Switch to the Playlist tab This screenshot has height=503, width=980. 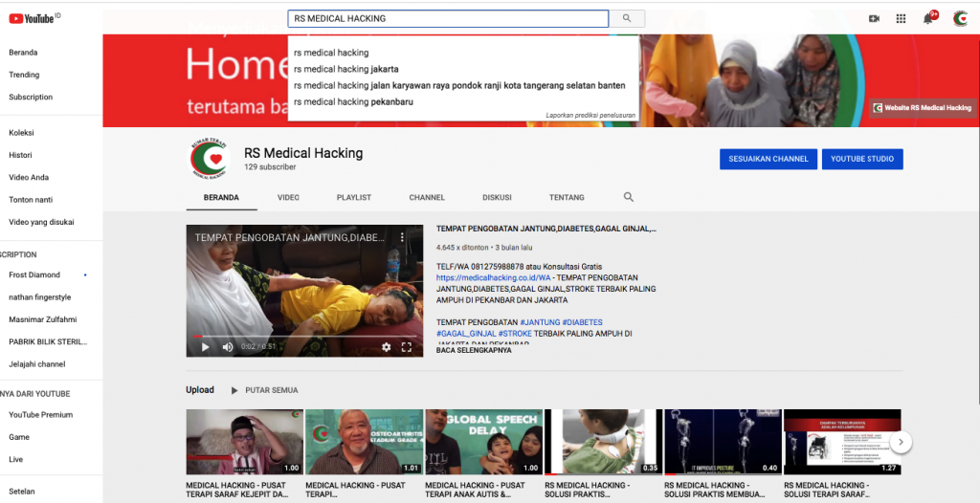point(354,197)
